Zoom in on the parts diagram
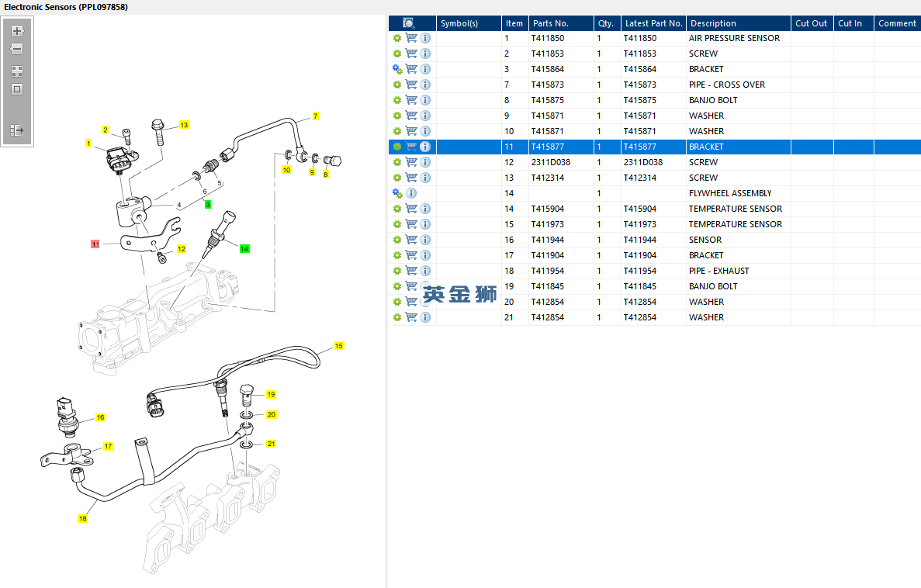The image size is (921, 588). pyautogui.click(x=17, y=31)
